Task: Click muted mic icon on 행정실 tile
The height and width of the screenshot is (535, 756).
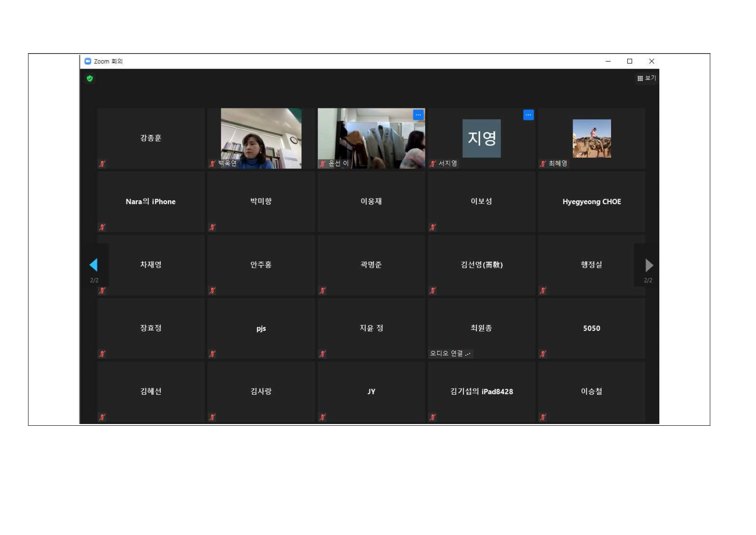Action: pyautogui.click(x=543, y=291)
